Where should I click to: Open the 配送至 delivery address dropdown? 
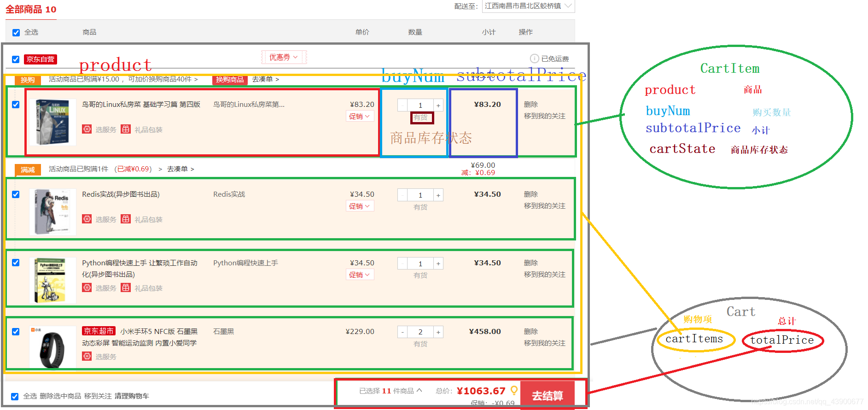pyautogui.click(x=528, y=6)
